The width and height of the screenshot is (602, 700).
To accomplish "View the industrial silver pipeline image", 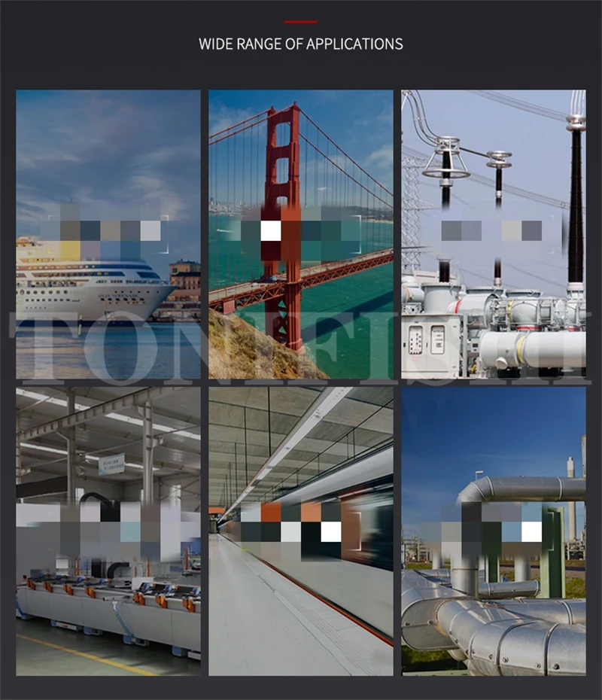I will click(x=494, y=531).
